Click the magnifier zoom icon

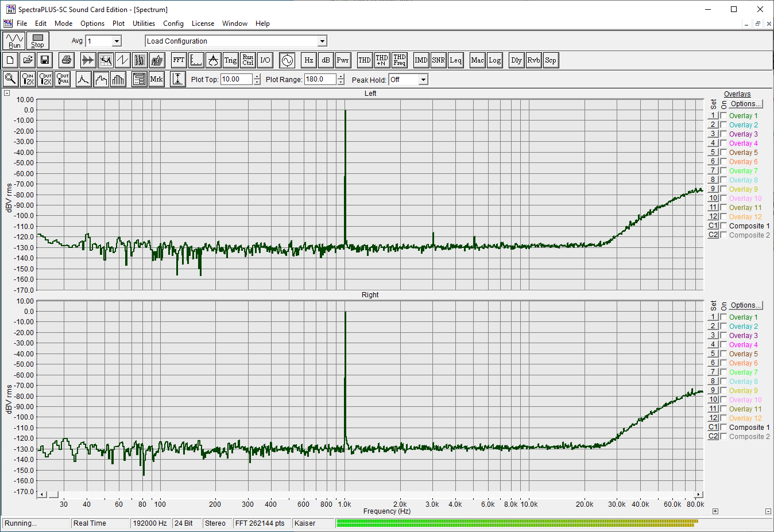pos(10,79)
